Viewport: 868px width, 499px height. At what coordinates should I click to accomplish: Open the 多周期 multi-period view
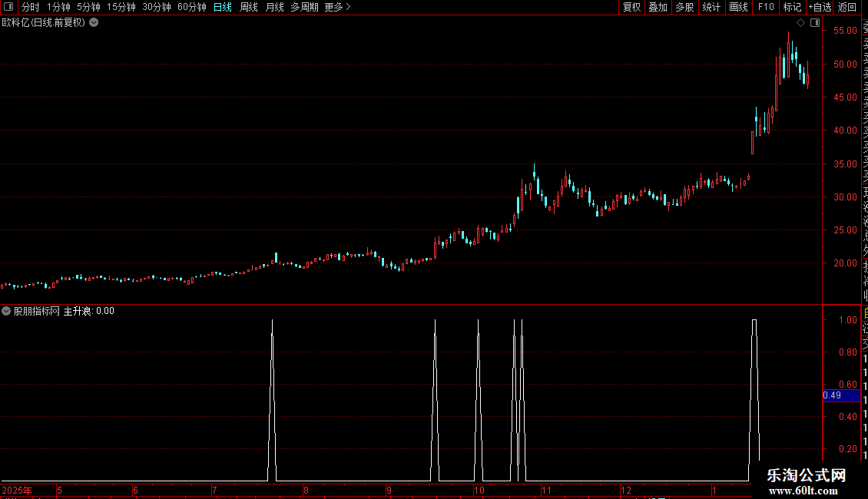[x=304, y=7]
